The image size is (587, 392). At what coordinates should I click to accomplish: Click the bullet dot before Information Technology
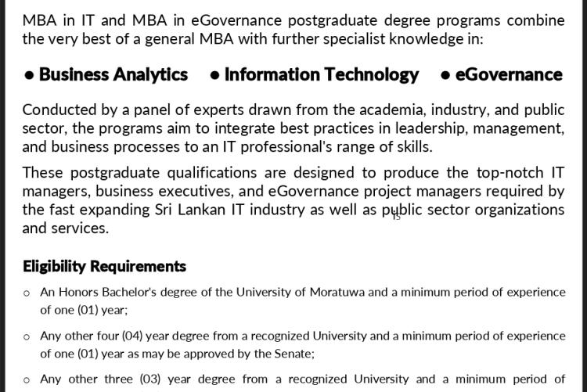[214, 76]
